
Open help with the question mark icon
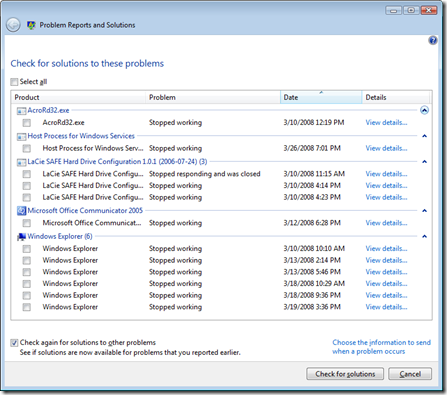(433, 40)
